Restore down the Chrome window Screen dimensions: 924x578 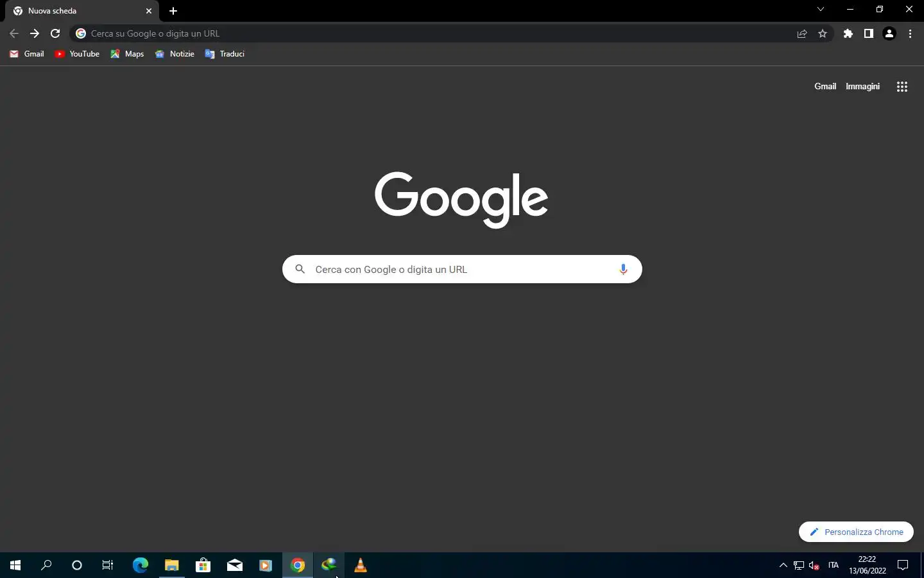(x=880, y=10)
